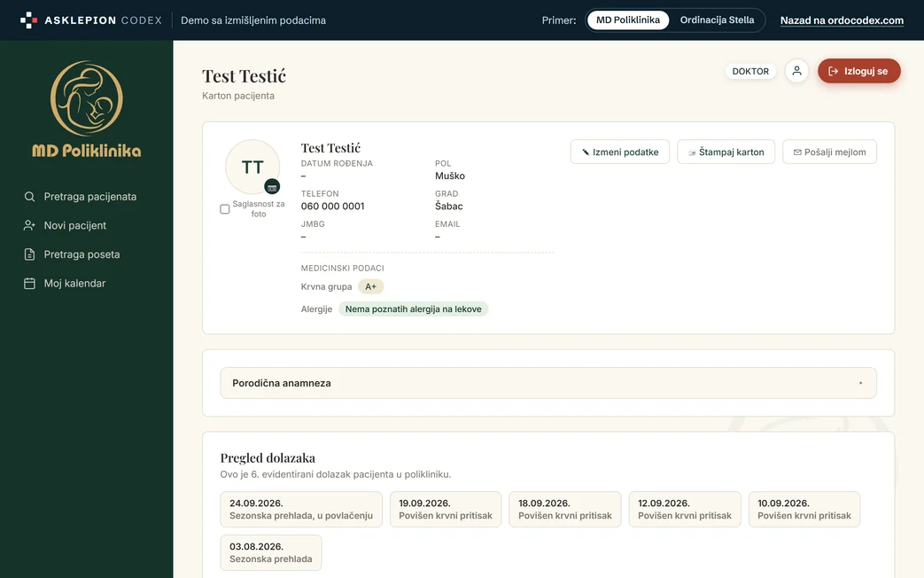Click the phone number 060 000 0001
Image resolution: width=924 pixels, height=578 pixels.
click(333, 207)
